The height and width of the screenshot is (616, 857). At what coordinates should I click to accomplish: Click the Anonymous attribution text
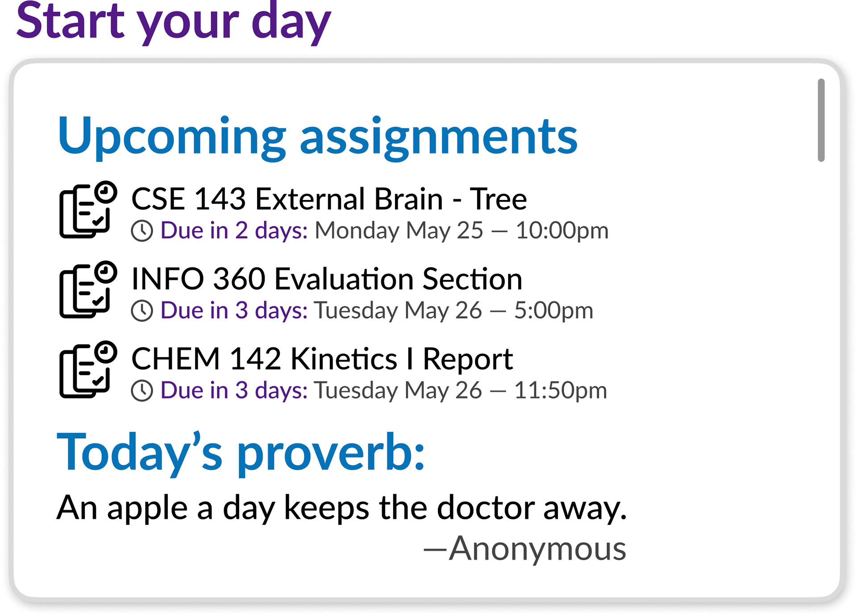click(x=525, y=549)
